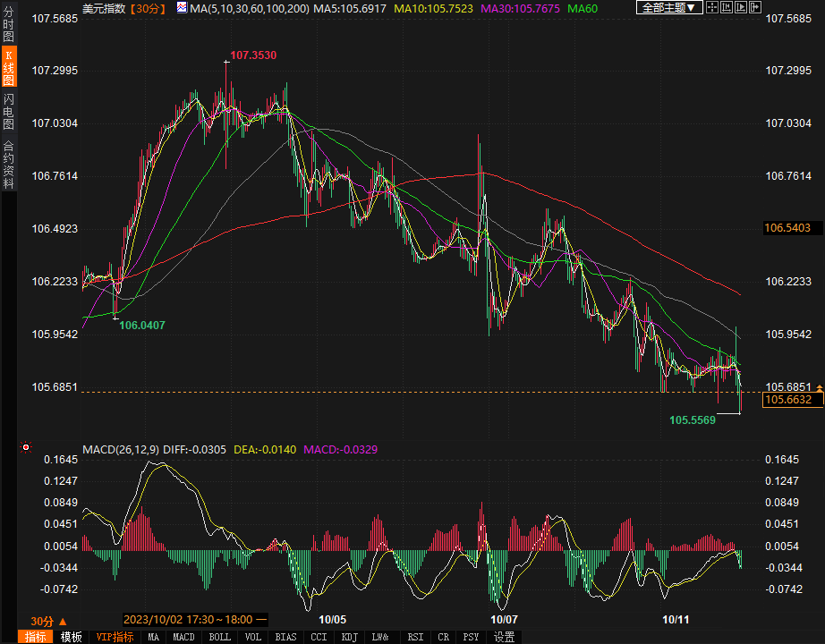This screenshot has width=825, height=644.
Task: Click the MA indicator icon beside MA(5,10,30,60,100,200)
Action: click(182, 8)
